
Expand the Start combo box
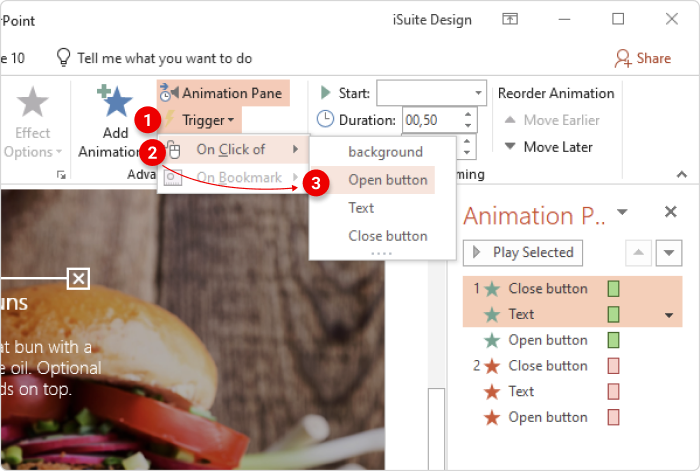(x=477, y=93)
